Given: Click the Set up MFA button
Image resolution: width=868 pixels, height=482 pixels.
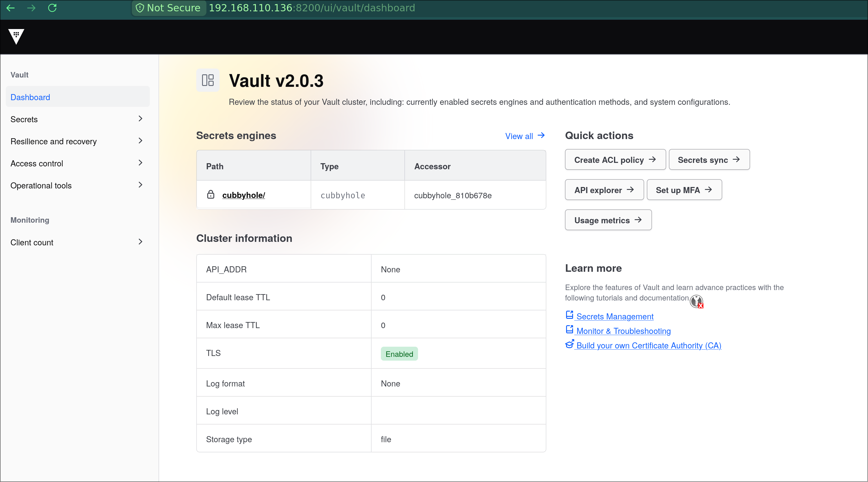Looking at the screenshot, I should tap(684, 190).
